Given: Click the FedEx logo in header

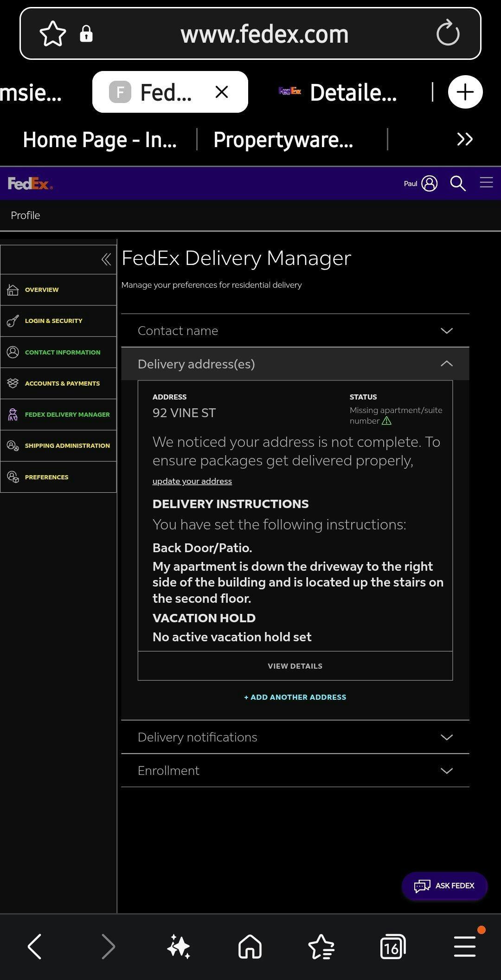Looking at the screenshot, I should click(30, 184).
